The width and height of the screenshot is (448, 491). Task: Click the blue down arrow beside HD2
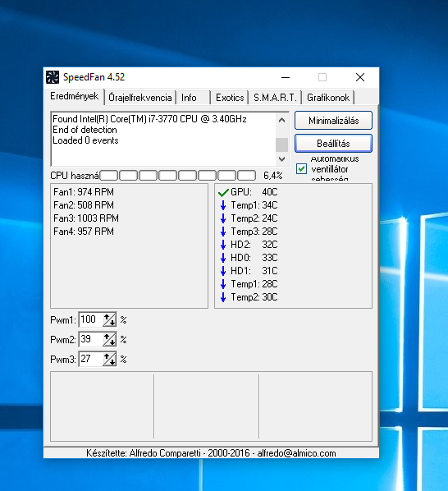(223, 245)
